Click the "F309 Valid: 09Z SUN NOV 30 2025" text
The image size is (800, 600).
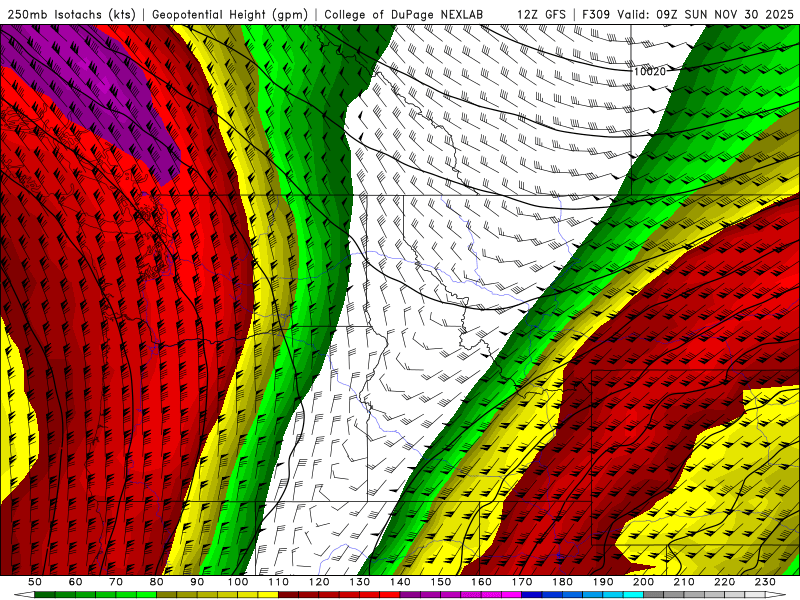[x=688, y=14]
